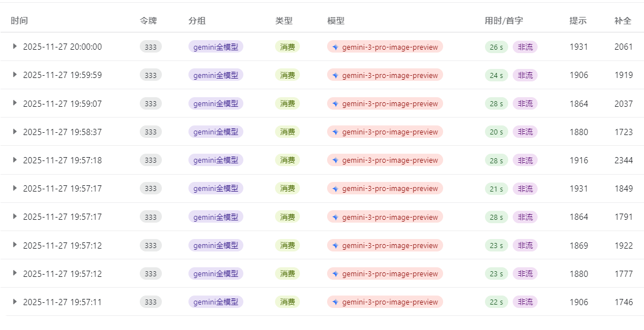Click the timestamp text 2025-11-27 19:57:11
Image resolution: width=644 pixels, height=330 pixels.
tap(62, 302)
